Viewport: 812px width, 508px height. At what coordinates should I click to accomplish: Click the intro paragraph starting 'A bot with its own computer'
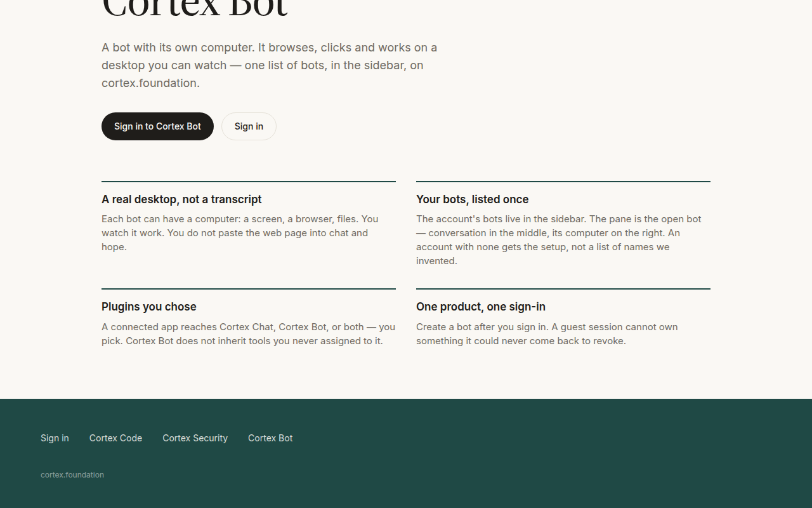[x=270, y=65]
